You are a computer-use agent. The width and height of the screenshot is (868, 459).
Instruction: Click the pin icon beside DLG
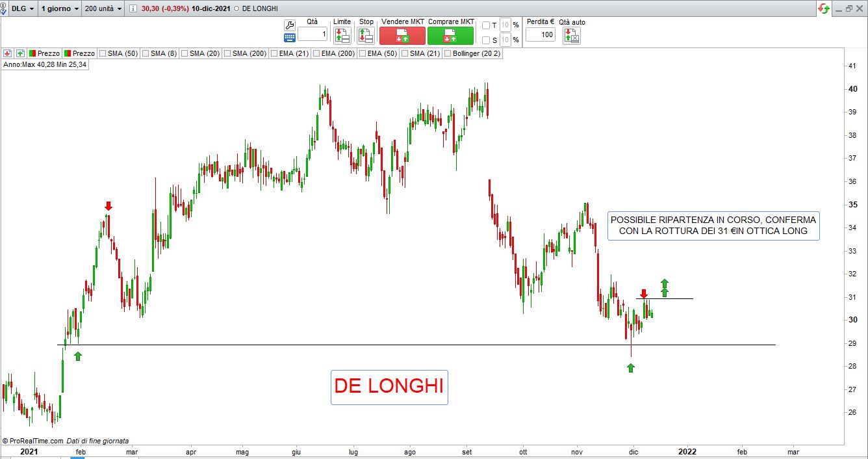click(4, 9)
